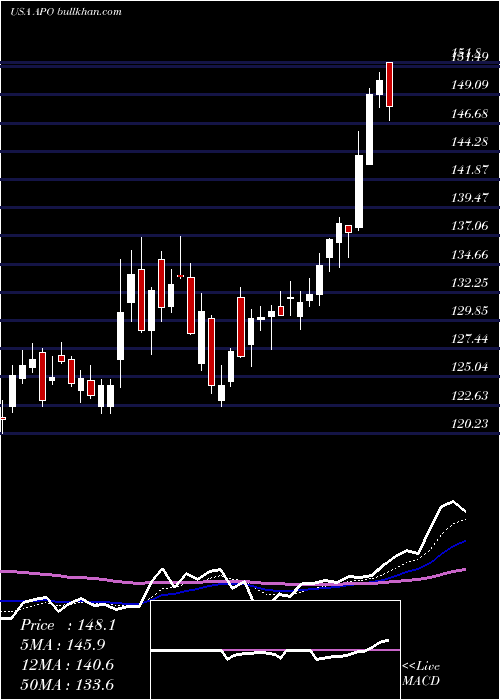
Task: Select the 146.68 price axis label
Action: click(x=470, y=113)
